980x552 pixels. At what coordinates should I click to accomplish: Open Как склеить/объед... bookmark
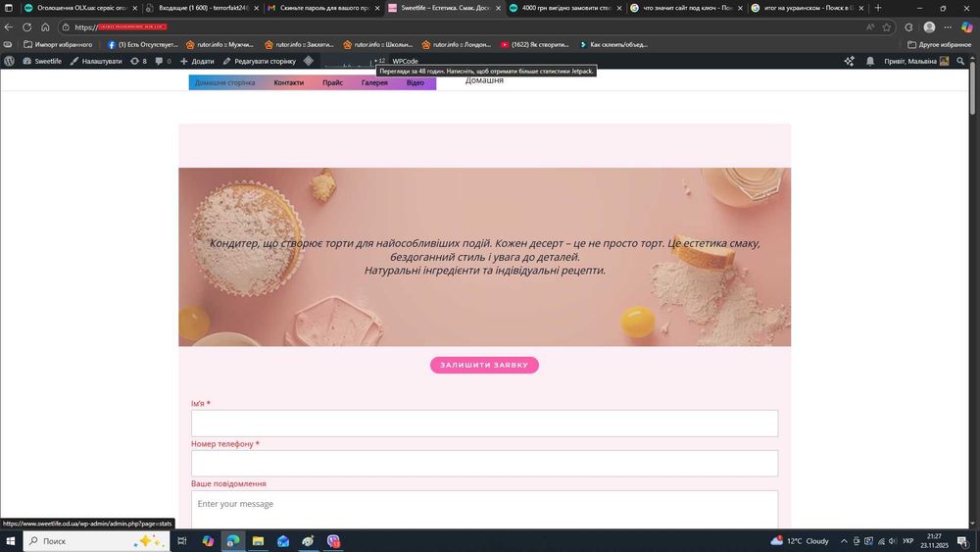tap(613, 44)
